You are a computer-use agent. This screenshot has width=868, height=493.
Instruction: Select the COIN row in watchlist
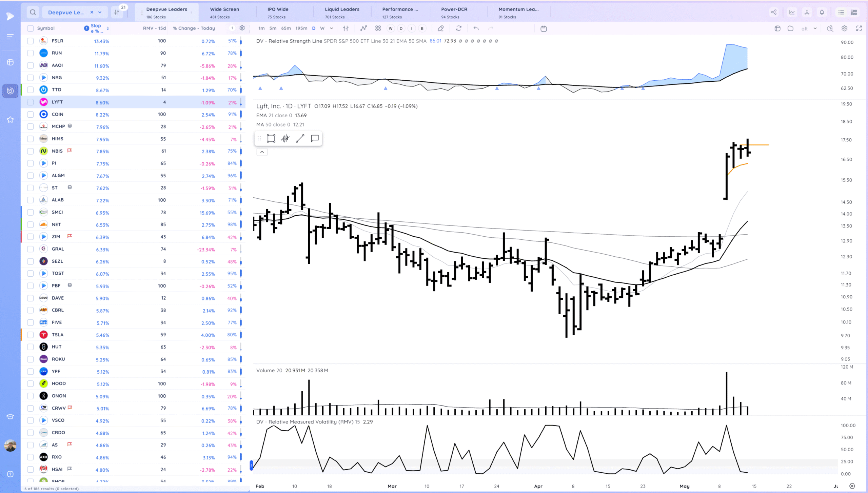[x=58, y=115]
